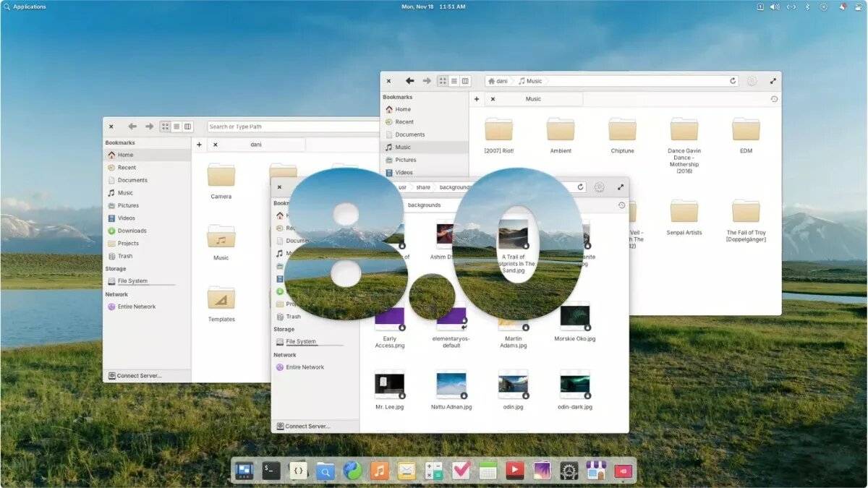868x488 pixels.
Task: Launch Calculator from the dock
Action: tap(433, 471)
